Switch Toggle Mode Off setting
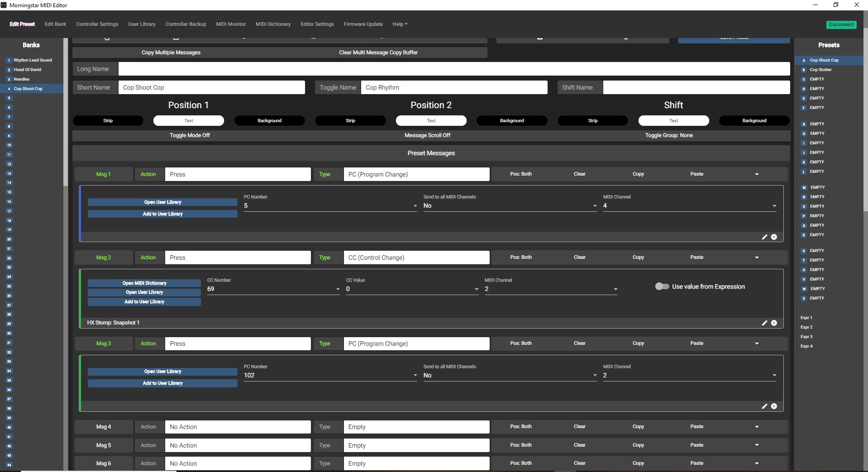868x472 pixels. (190, 135)
